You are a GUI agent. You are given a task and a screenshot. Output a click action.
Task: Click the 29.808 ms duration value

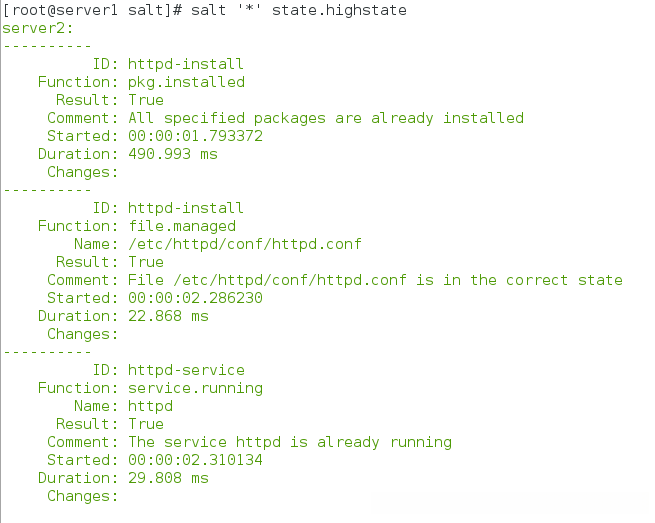coord(168,478)
